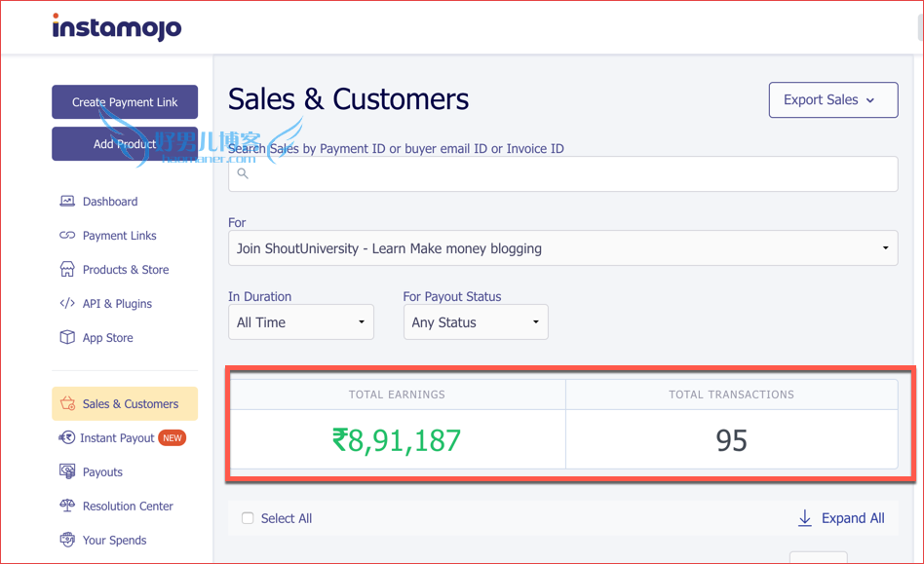Image resolution: width=924 pixels, height=564 pixels.
Task: Click the TOTAL TRANSACTIONS header
Action: [731, 395]
